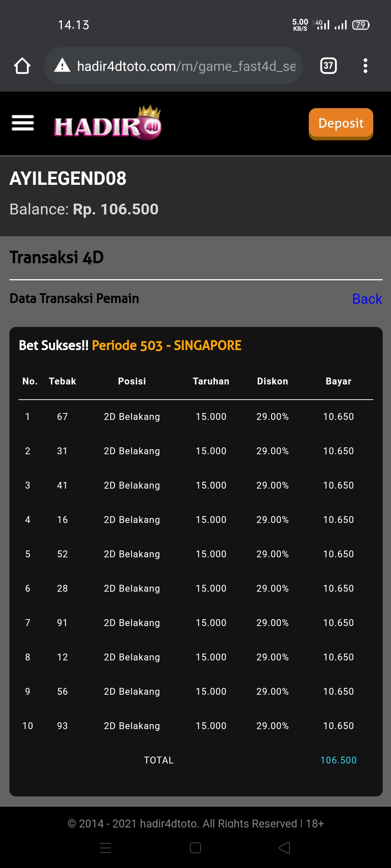391x868 pixels.
Task: Tap the HADIR 4D logo
Action: [x=108, y=124]
